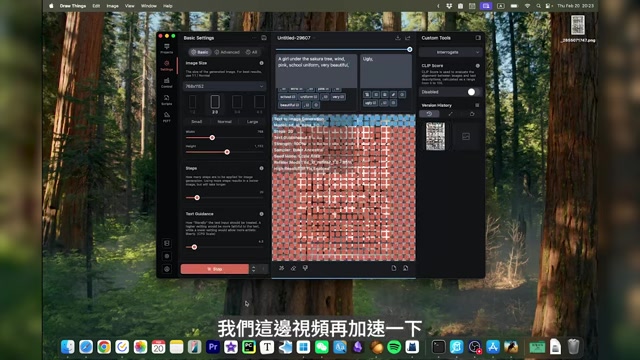640x360 pixels.
Task: Select the eraser tool below the canvas
Action: (293, 268)
